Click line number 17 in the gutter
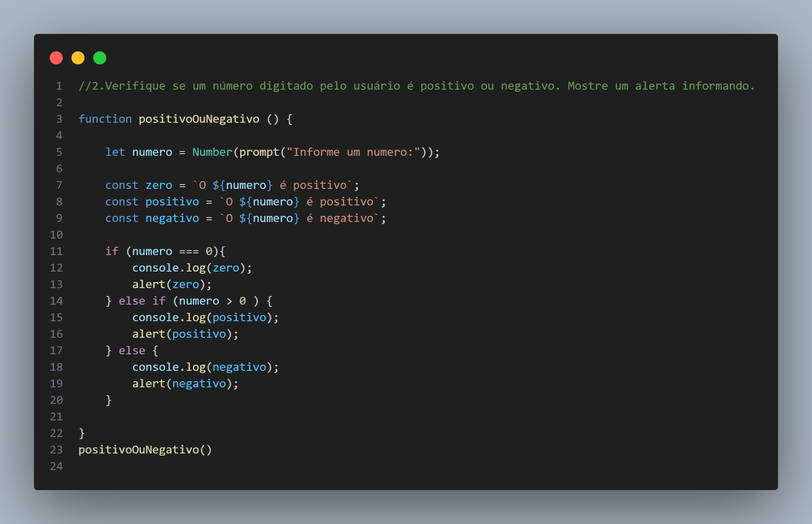The height and width of the screenshot is (524, 812). (56, 351)
